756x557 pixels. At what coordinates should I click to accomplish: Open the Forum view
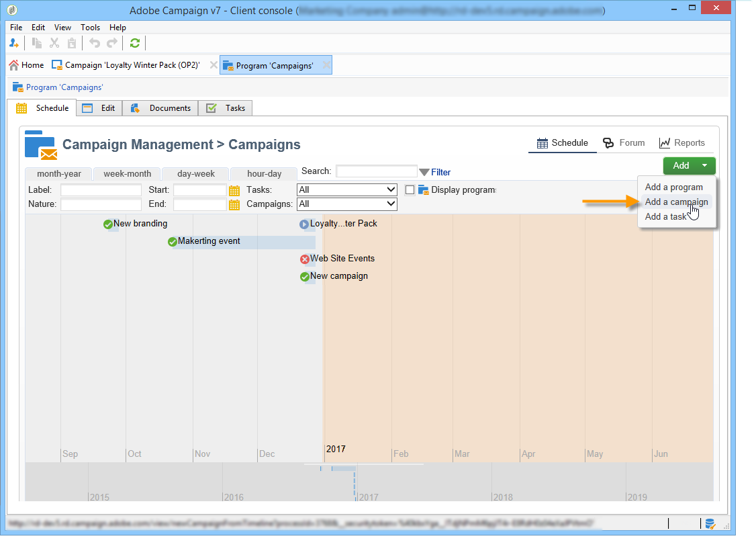(624, 143)
